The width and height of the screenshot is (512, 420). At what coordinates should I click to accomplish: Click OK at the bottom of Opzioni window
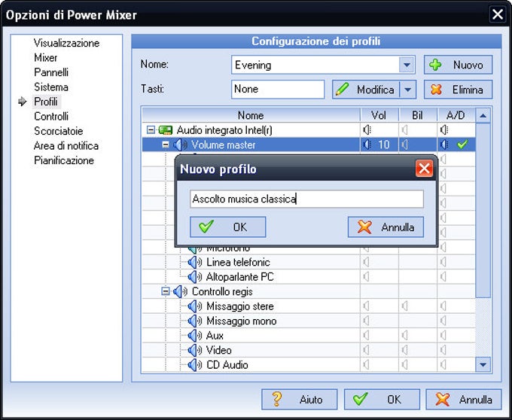click(x=382, y=399)
